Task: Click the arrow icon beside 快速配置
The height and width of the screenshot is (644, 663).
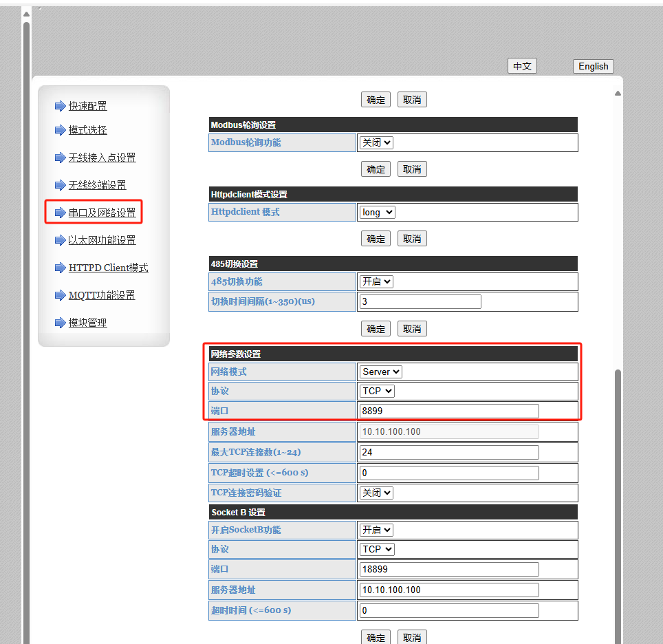Action: pos(60,106)
